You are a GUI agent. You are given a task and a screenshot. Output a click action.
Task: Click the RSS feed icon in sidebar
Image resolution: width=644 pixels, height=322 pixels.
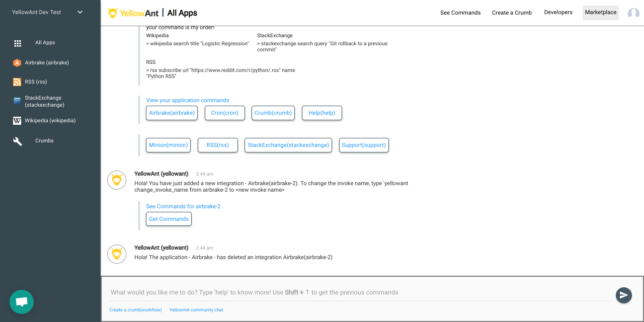coord(17,82)
